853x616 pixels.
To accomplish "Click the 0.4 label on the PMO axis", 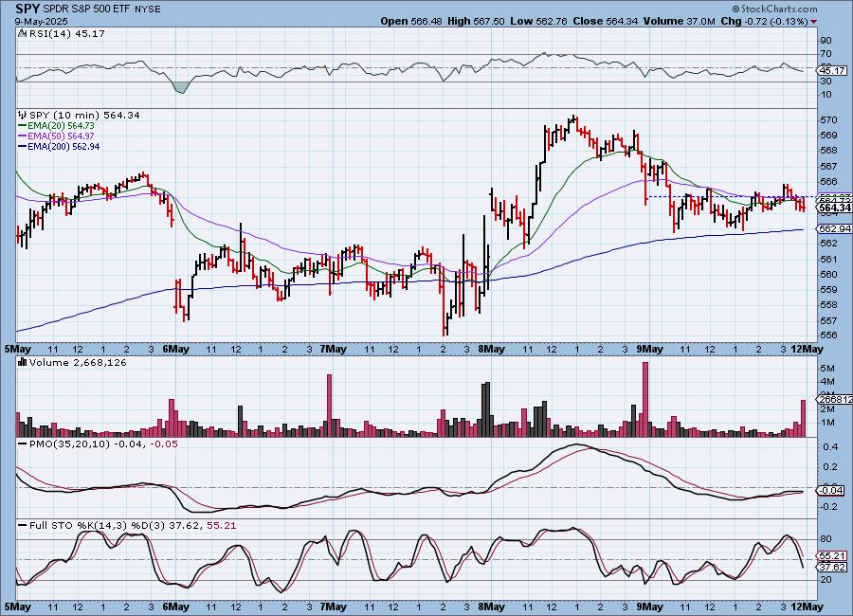I will 830,446.
